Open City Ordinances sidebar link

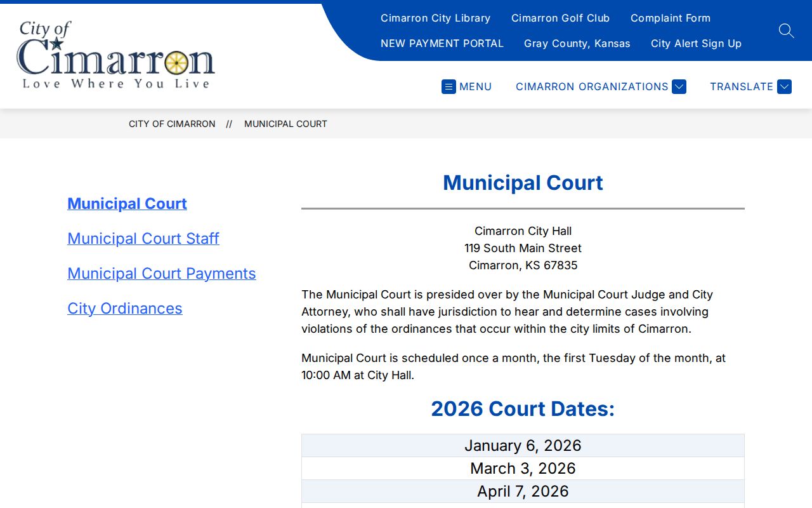(x=125, y=308)
